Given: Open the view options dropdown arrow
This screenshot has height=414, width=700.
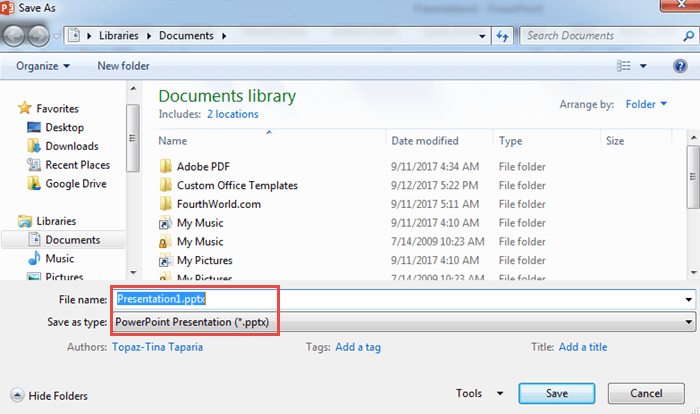Looking at the screenshot, I should (x=643, y=66).
